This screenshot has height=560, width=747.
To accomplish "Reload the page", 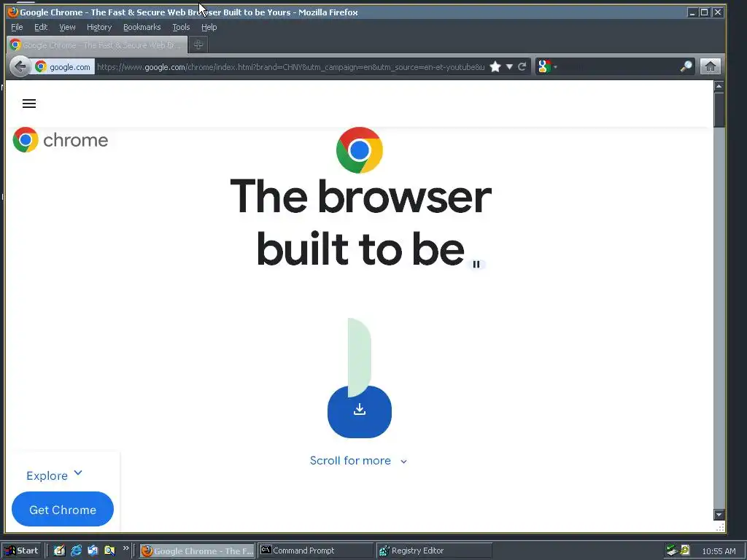I will point(522,66).
